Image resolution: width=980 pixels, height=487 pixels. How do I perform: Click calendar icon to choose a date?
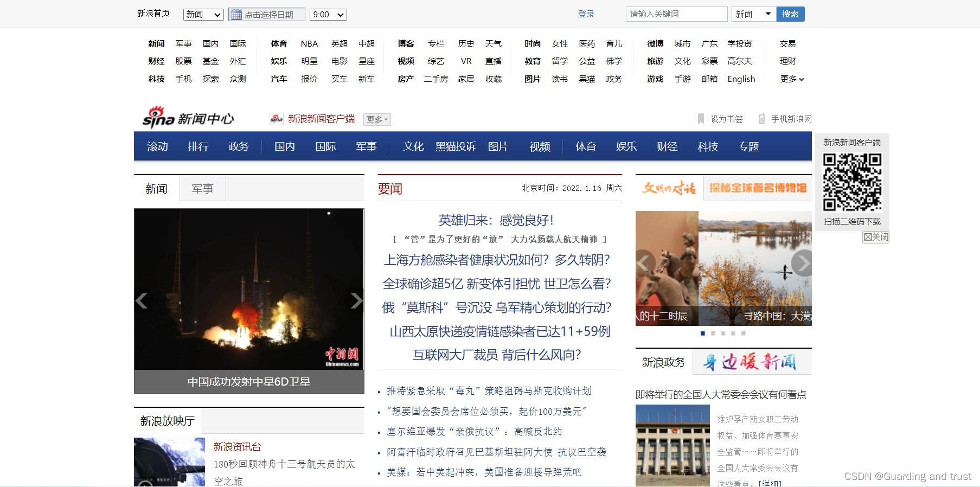(x=236, y=15)
